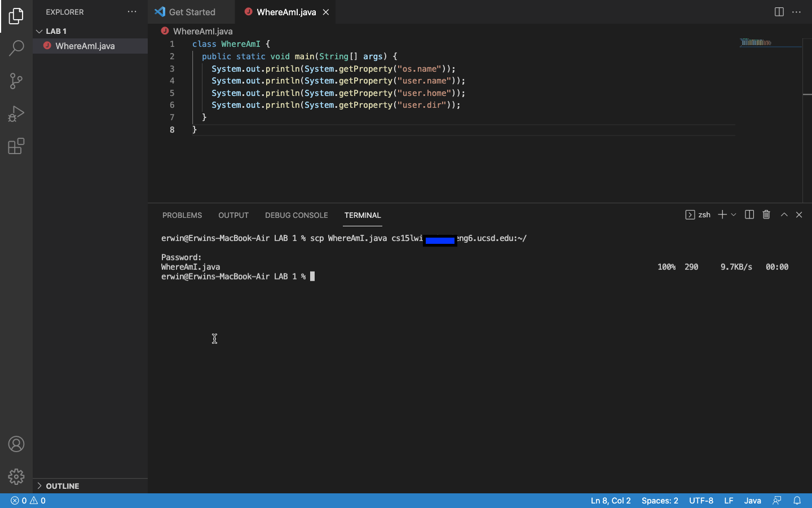The width and height of the screenshot is (812, 508).
Task: Switch to the PROBLEMS panel tab
Action: (182, 215)
